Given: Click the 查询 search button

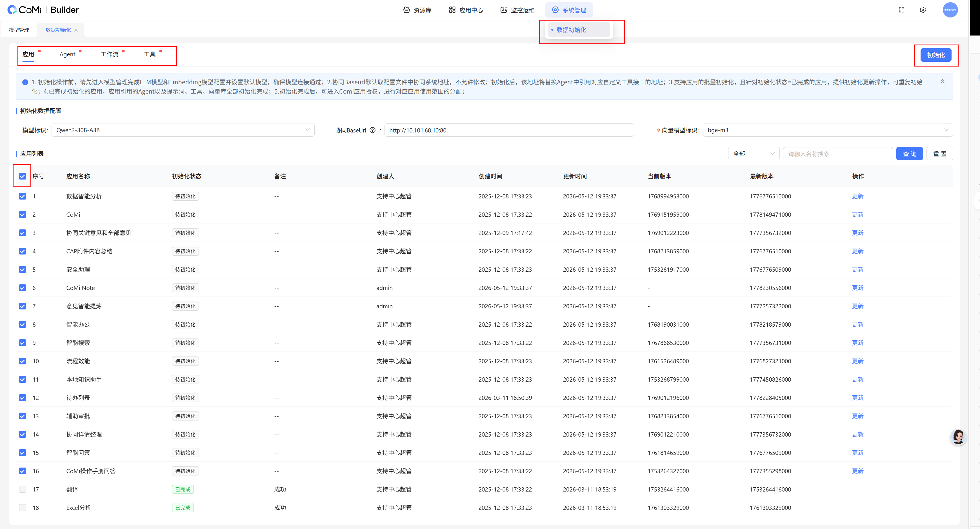Looking at the screenshot, I should click(x=909, y=154).
